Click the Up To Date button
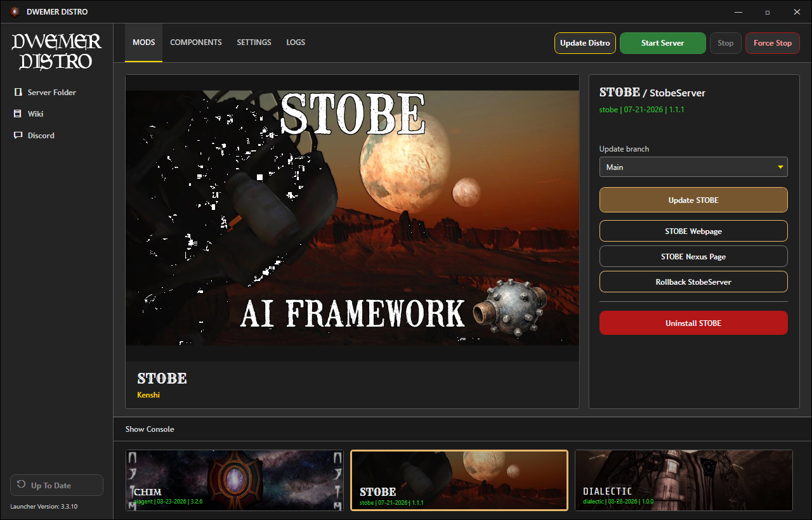The width and height of the screenshot is (812, 520). coord(56,485)
